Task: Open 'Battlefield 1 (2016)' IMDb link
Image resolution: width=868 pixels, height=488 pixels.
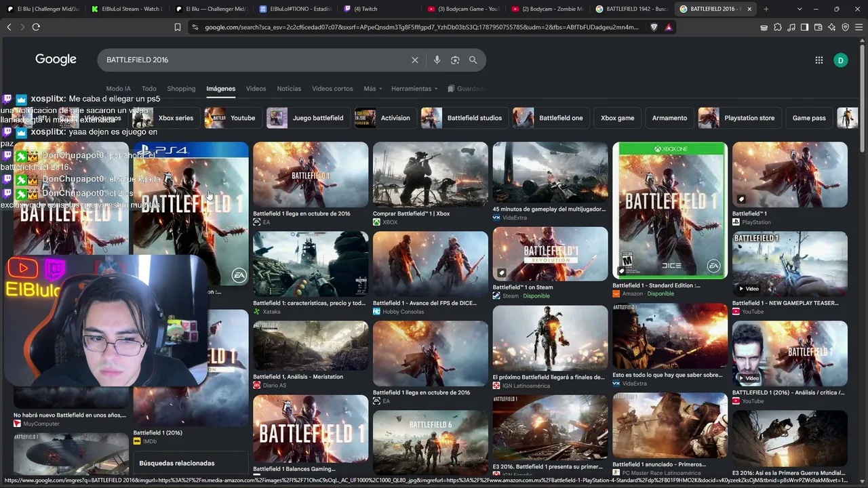Action: pos(158,432)
